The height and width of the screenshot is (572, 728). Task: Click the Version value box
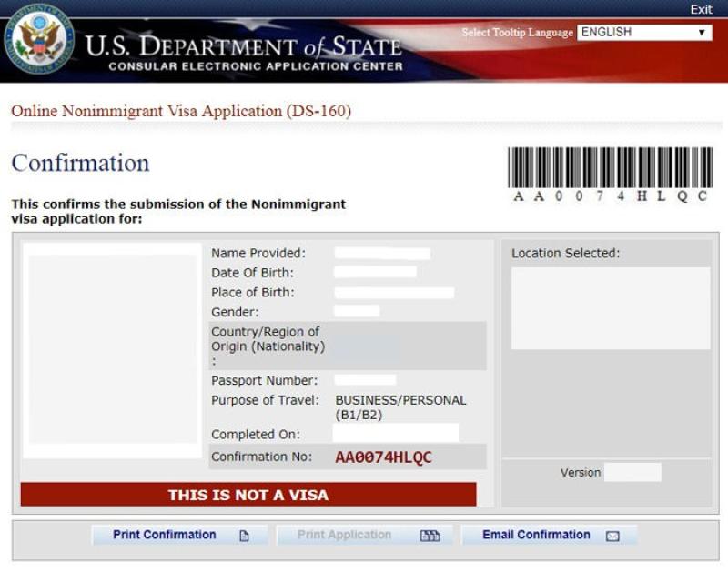(632, 472)
